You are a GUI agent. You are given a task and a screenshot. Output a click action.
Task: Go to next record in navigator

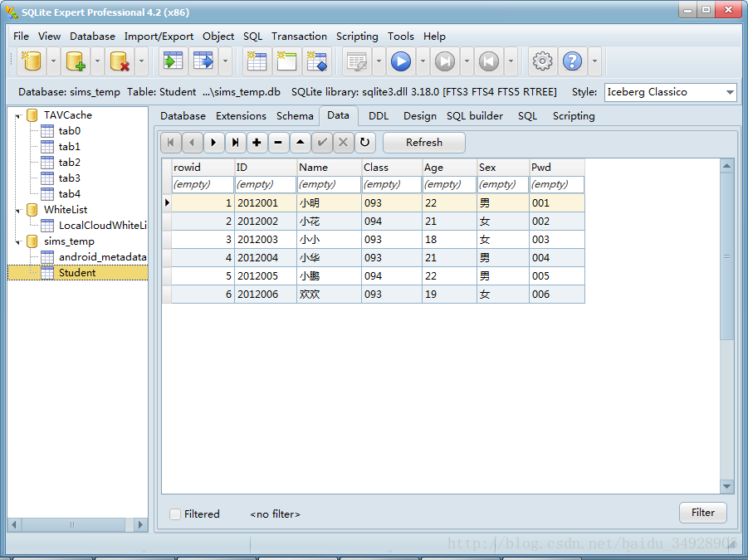(213, 143)
